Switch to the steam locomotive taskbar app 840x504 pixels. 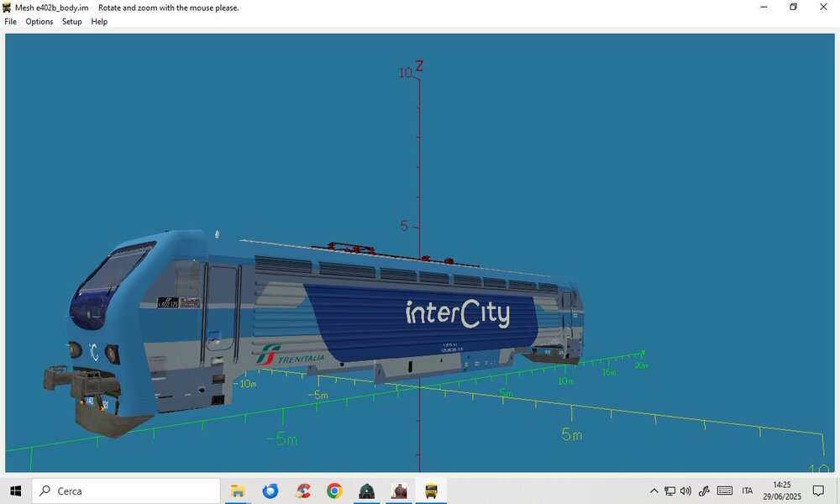pos(399,491)
